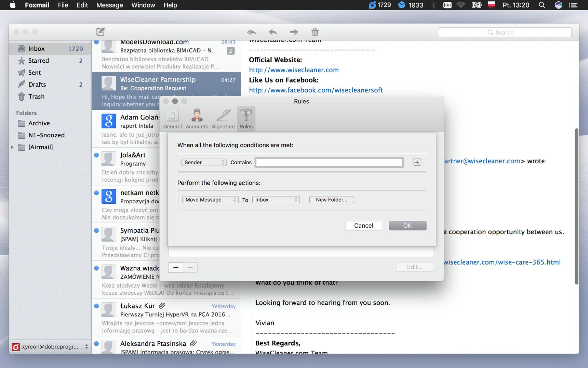
Task: Open the Sent mailbox
Action: click(50, 73)
